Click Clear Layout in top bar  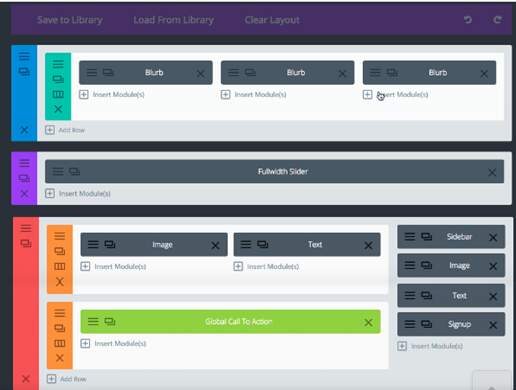click(x=272, y=20)
